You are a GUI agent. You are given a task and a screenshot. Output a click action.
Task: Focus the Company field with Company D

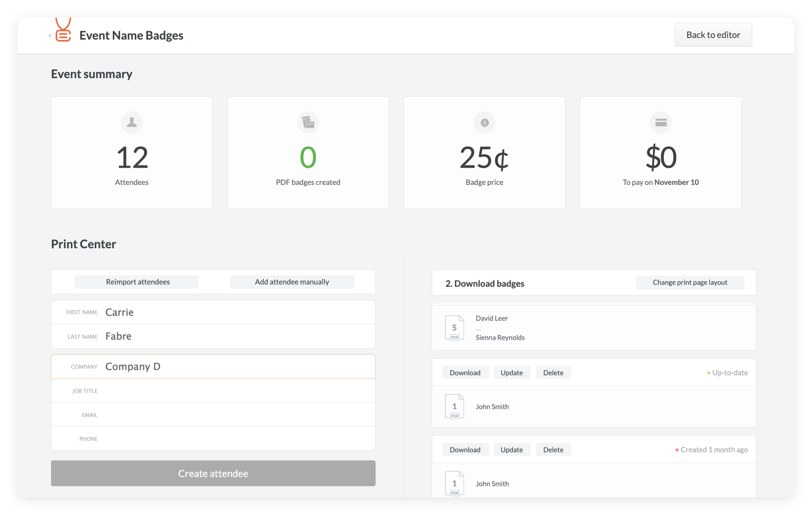[213, 367]
